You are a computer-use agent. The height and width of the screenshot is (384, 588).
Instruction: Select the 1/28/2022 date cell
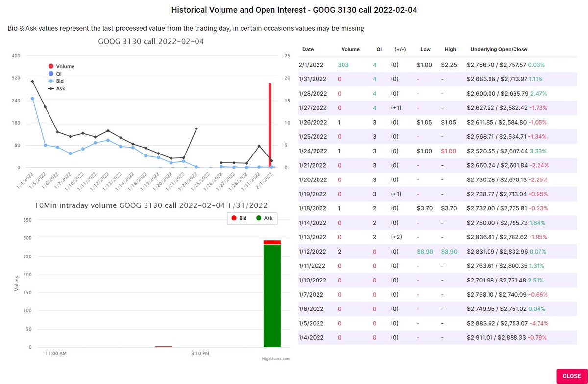tap(313, 93)
